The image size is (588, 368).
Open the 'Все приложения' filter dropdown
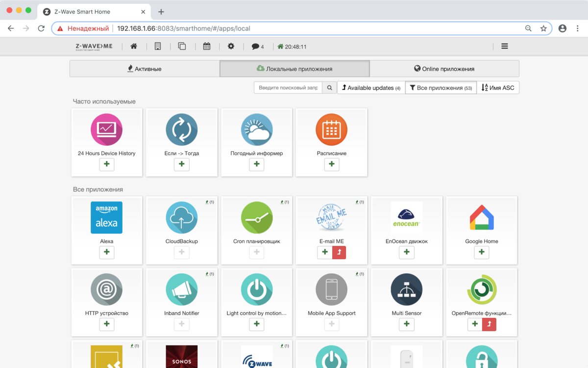441,88
